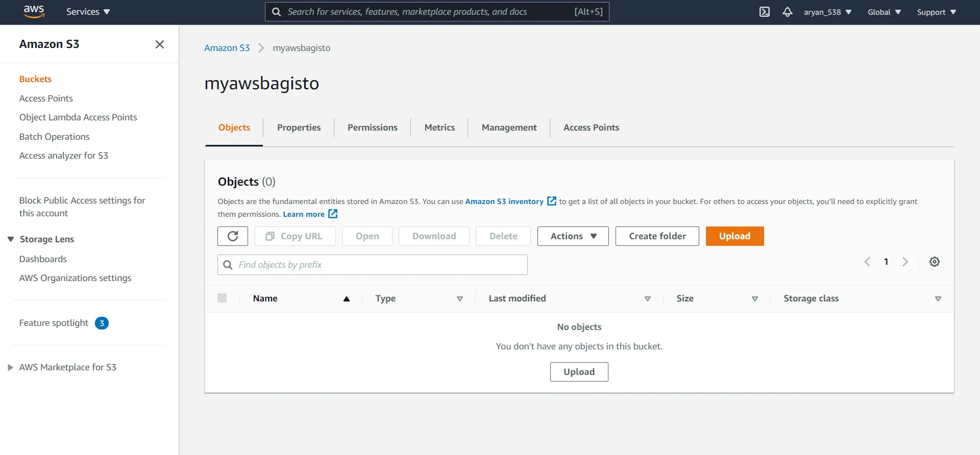Open Access Points in the sidebar
The image size is (980, 455).
pos(46,98)
